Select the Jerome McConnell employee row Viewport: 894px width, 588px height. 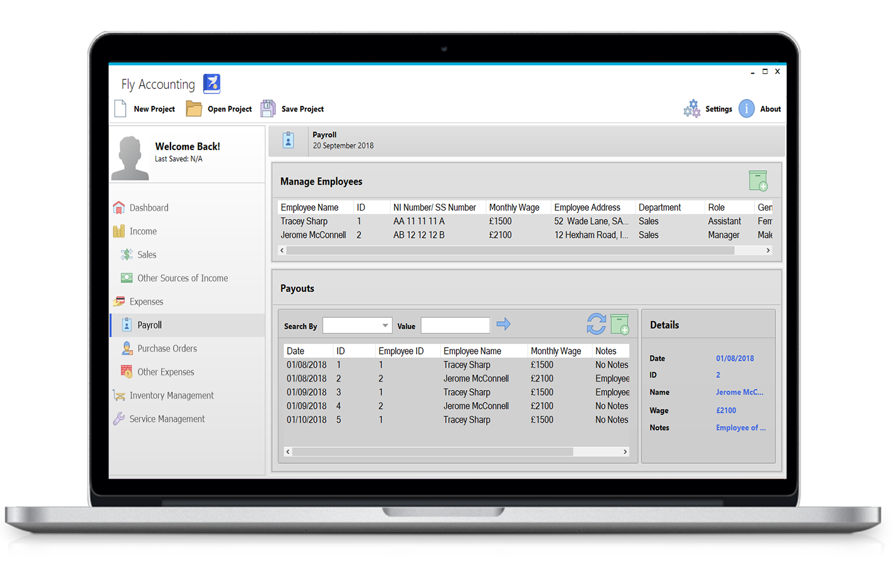point(314,235)
